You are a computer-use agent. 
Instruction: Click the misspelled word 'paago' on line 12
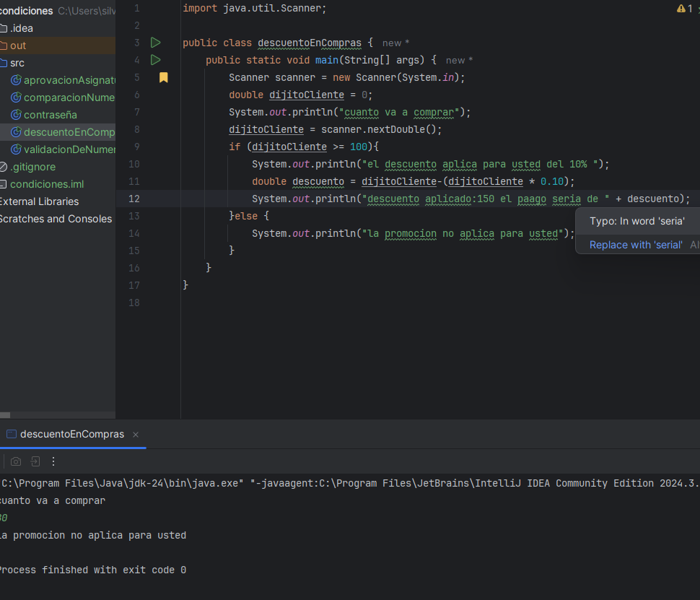pyautogui.click(x=532, y=199)
